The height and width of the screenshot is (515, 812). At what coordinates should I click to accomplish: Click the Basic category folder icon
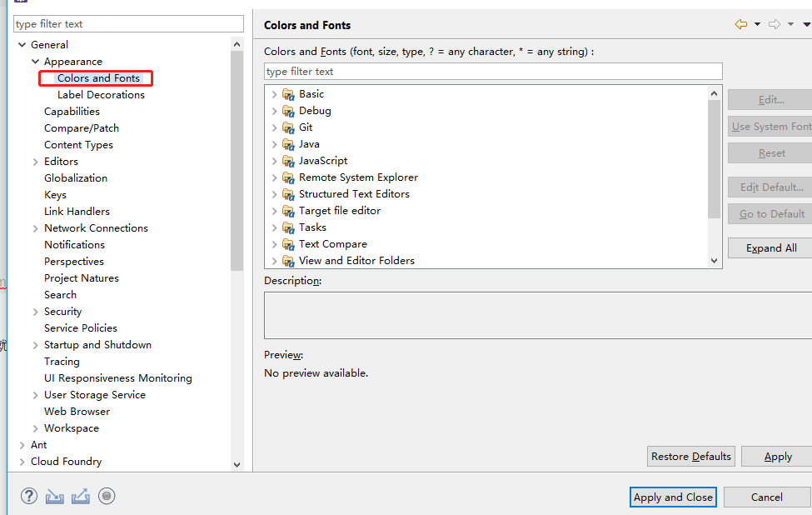point(288,94)
